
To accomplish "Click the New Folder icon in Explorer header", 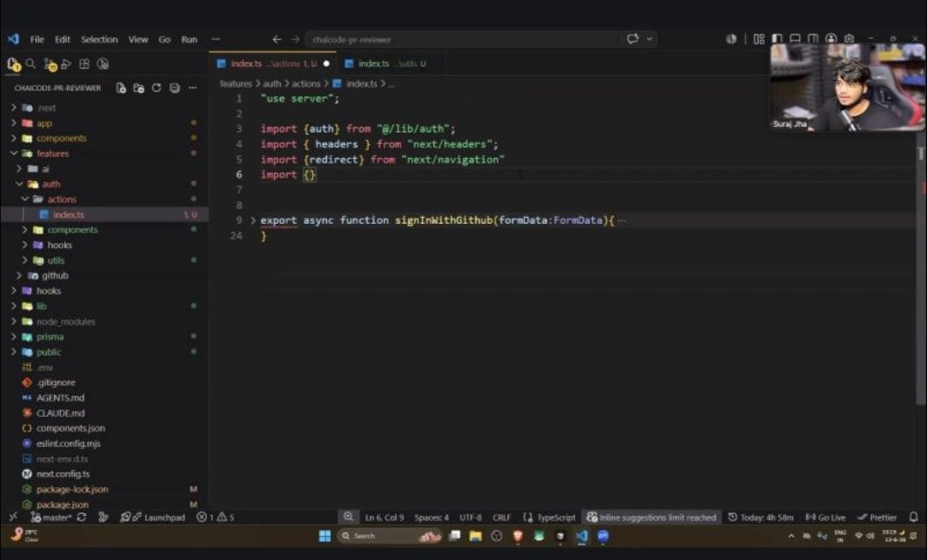I will tap(139, 88).
